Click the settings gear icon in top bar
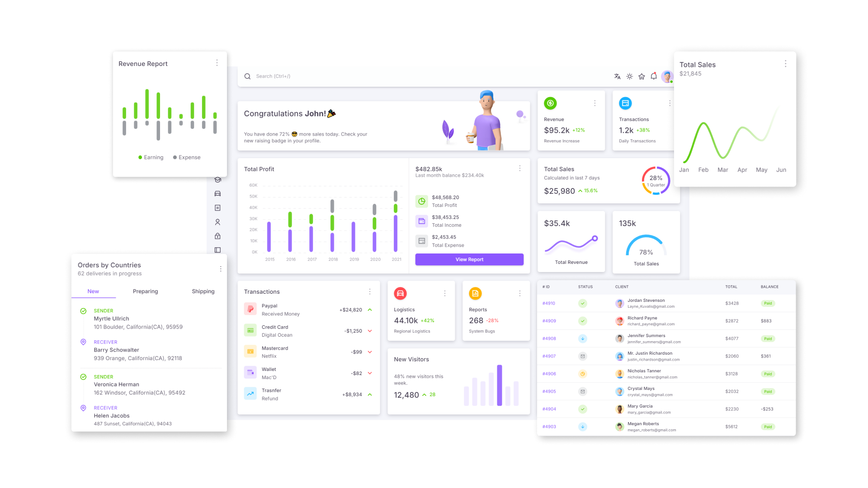Image resolution: width=868 pixels, height=488 pixels. click(630, 75)
